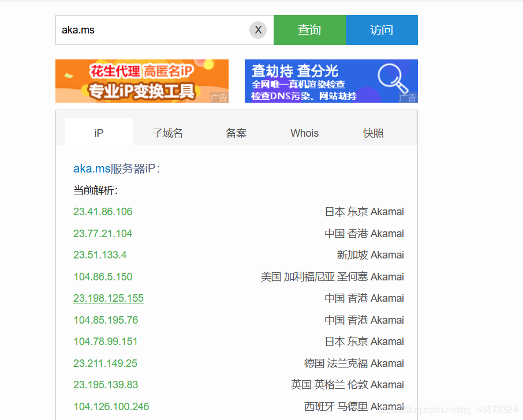
Task: Switch to the 子域名 tab
Action: point(167,133)
